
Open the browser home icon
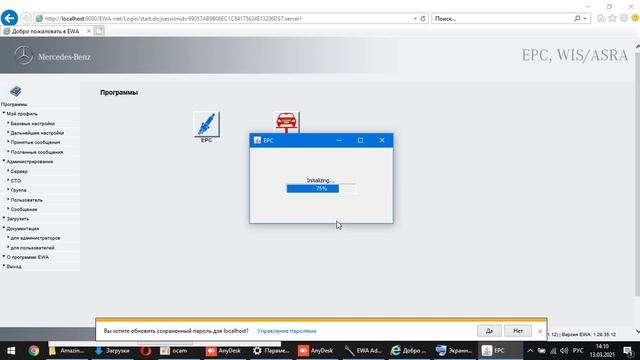pyautogui.click(x=601, y=18)
